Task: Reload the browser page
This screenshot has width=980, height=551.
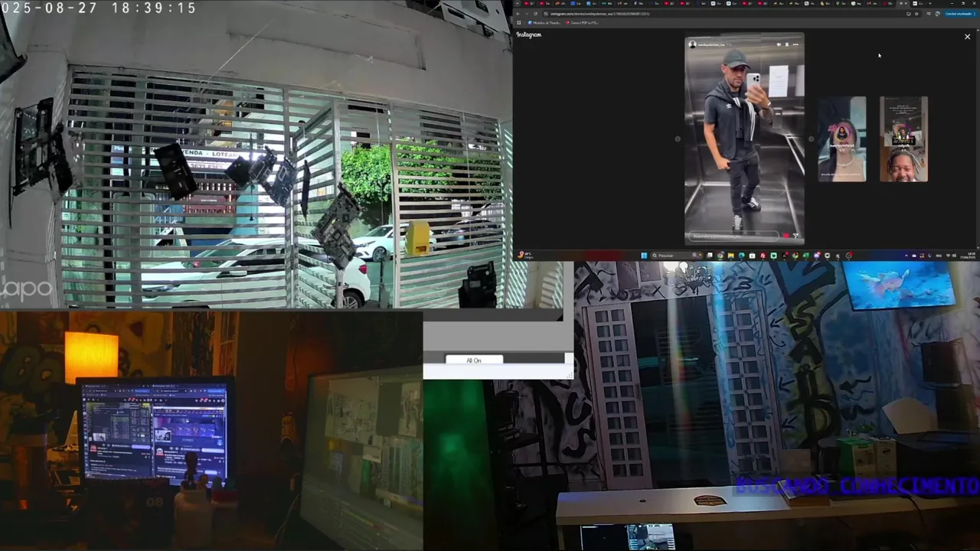Action: tap(535, 14)
